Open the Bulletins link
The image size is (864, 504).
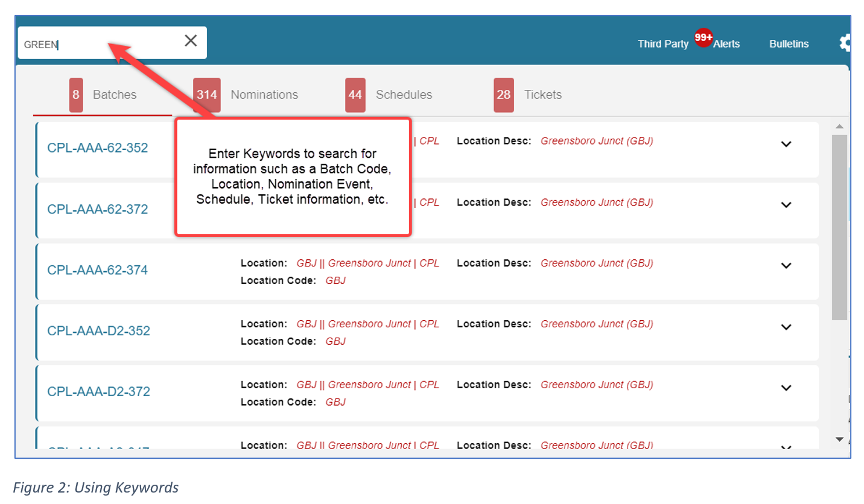789,44
